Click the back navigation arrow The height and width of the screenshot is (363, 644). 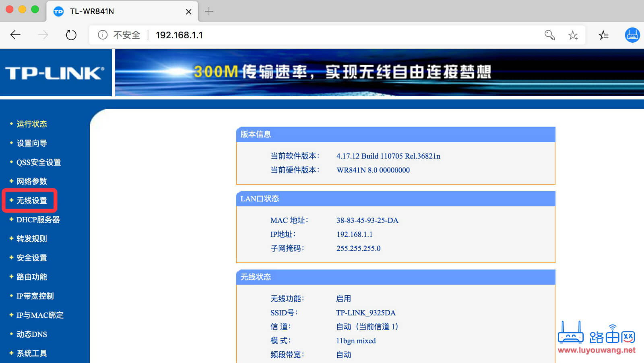(x=15, y=35)
